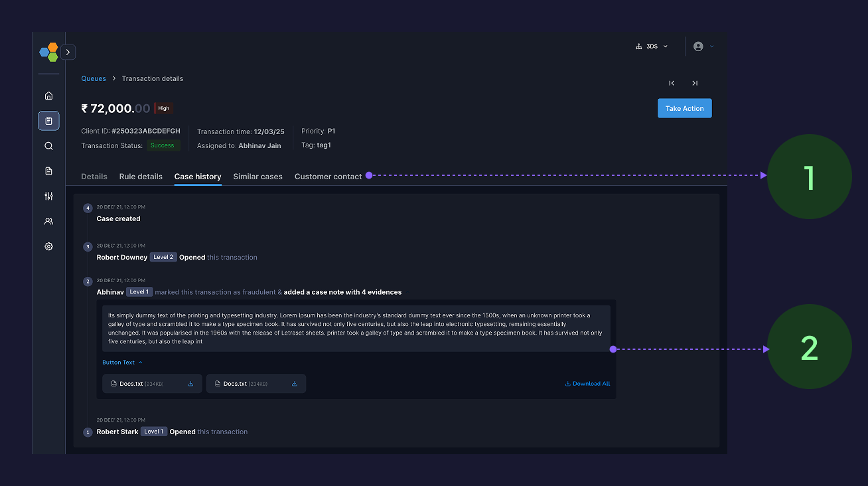
Task: Go to Queues breadcrumb link
Action: click(94, 78)
